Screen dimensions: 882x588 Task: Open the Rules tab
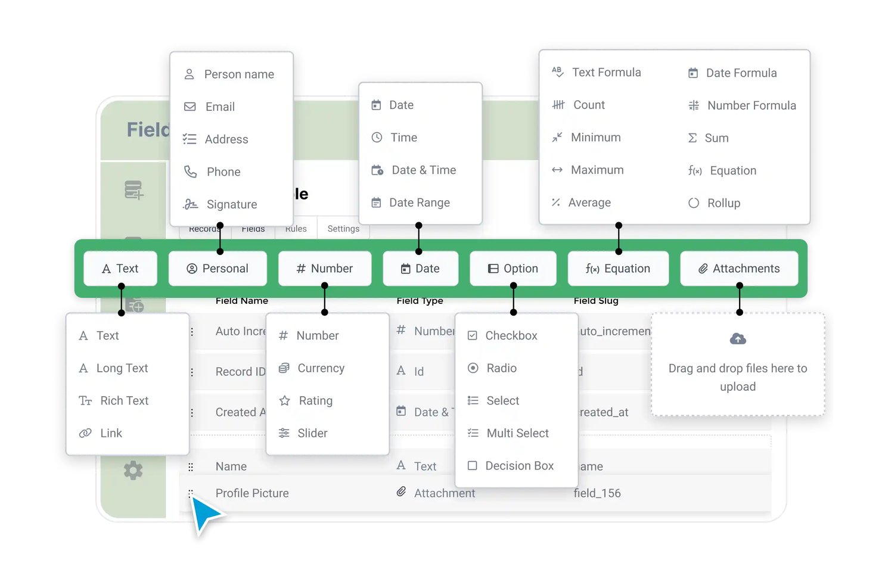[x=296, y=229]
